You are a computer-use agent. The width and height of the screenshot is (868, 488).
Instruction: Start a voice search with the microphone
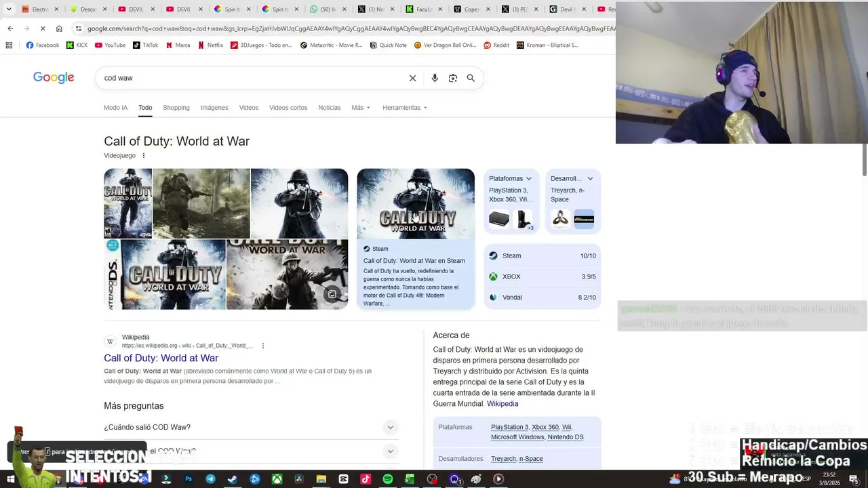tap(435, 78)
